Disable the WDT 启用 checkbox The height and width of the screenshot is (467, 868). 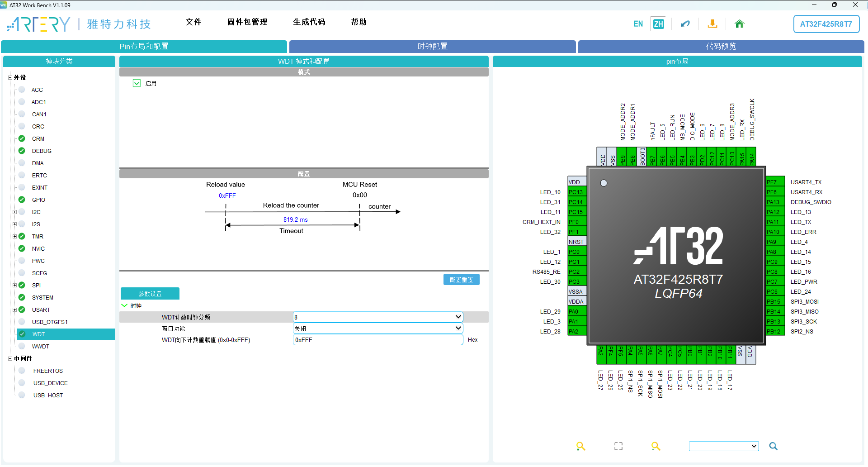[x=137, y=83]
